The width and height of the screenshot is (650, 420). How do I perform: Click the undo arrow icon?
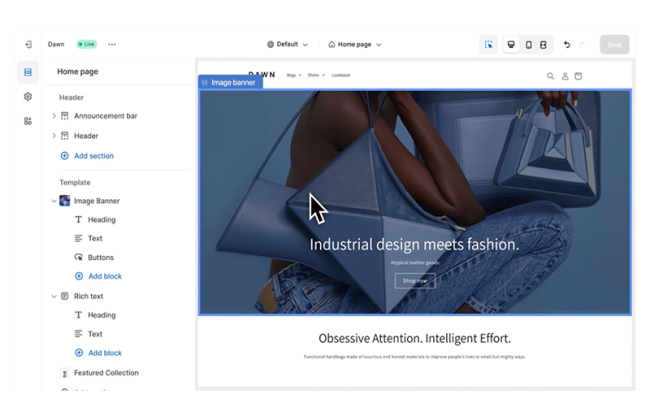coord(567,44)
